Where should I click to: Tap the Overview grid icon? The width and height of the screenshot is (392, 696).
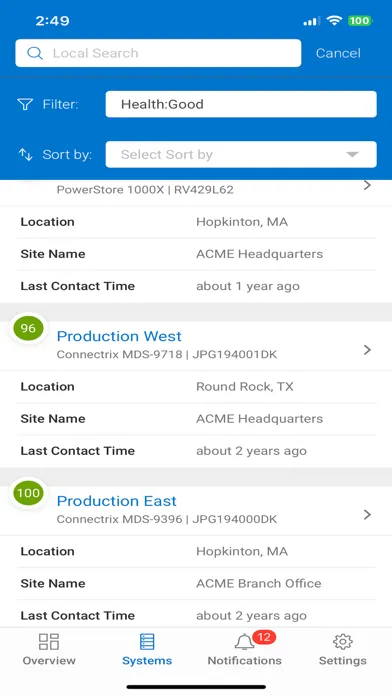pos(49,641)
